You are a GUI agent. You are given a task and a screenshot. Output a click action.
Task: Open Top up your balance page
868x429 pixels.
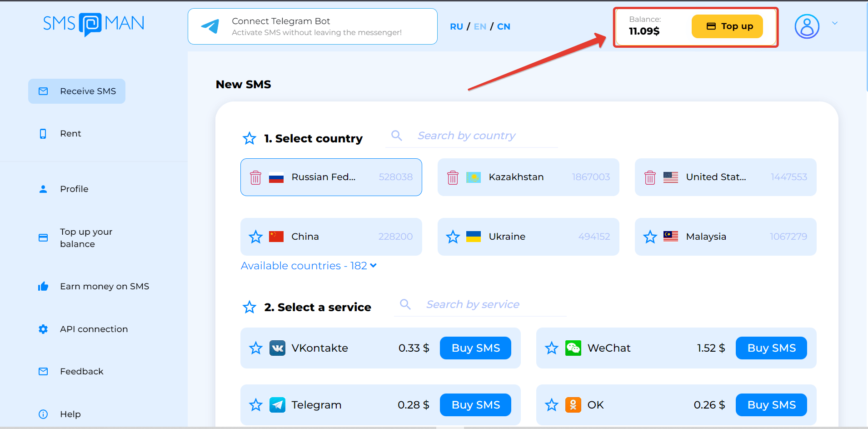point(86,237)
